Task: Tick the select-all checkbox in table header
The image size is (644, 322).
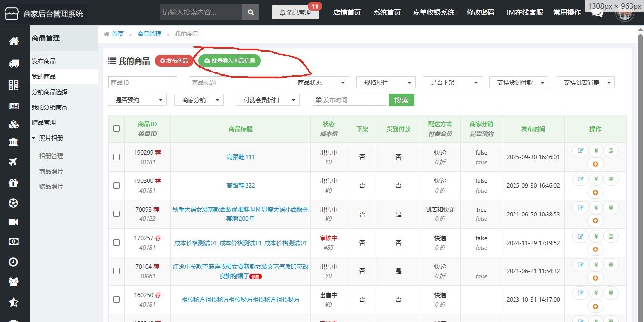Action: [117, 129]
